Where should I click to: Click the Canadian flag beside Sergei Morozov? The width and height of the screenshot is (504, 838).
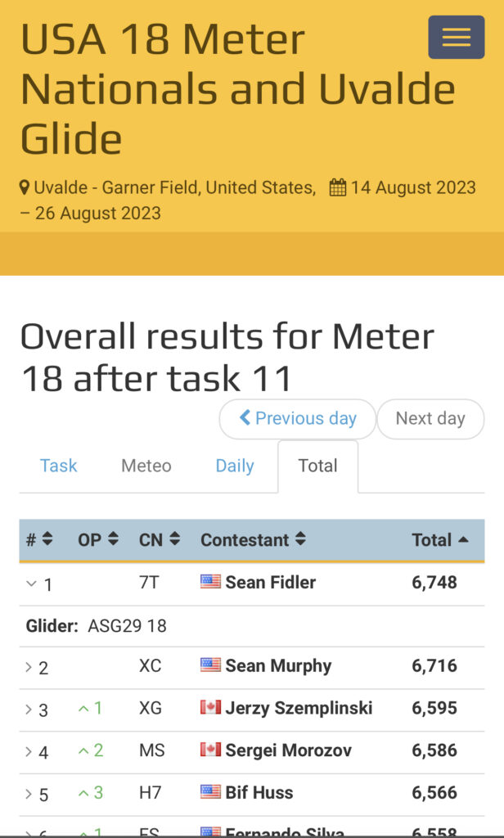tap(210, 750)
